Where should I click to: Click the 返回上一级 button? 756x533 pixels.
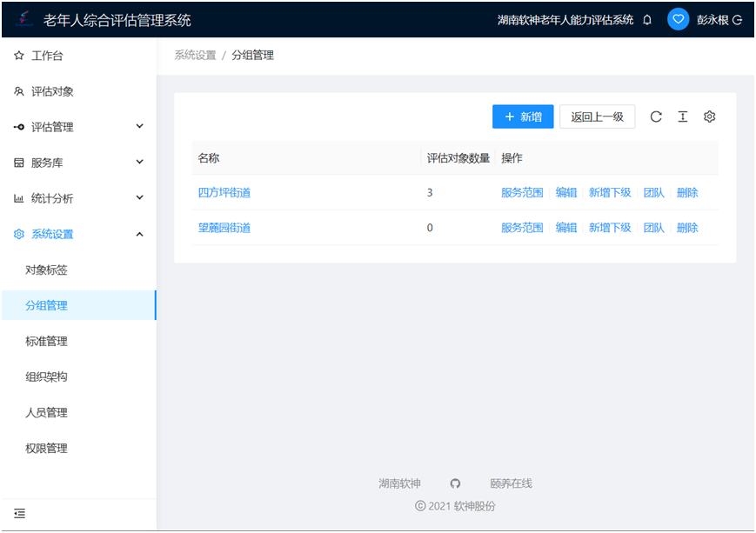(597, 117)
